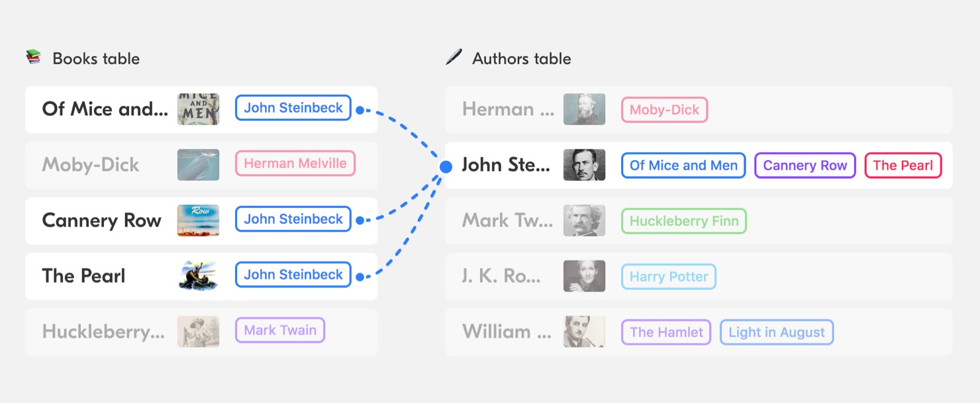Select The Pearl tag in John Steinbeck row
The height and width of the screenshot is (404, 980).
click(903, 166)
